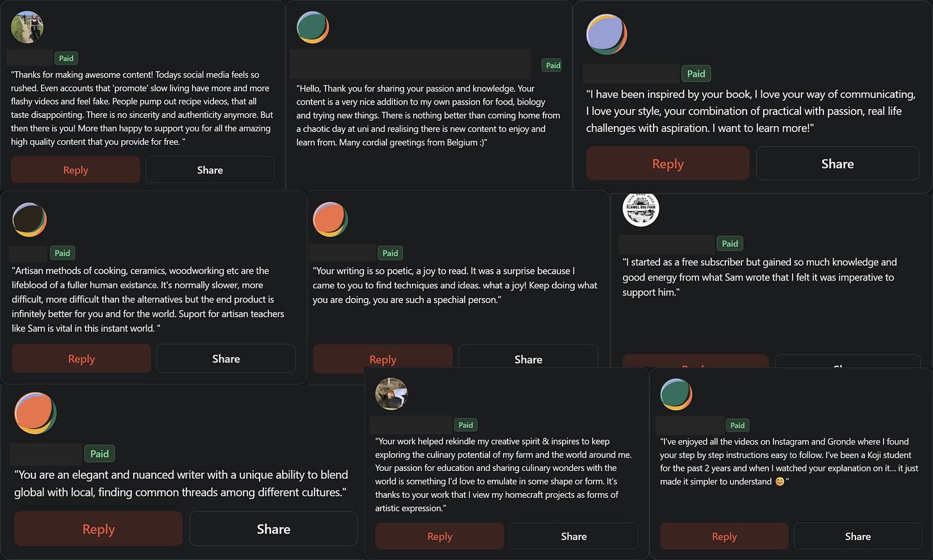Reply to the 'elegant and nuanced writer' comment

tap(99, 529)
